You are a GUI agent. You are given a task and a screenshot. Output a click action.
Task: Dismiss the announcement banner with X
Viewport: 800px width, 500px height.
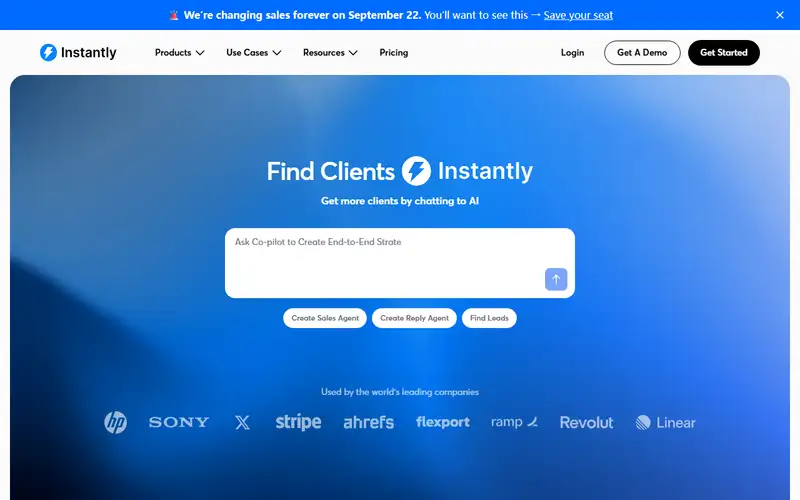click(780, 15)
